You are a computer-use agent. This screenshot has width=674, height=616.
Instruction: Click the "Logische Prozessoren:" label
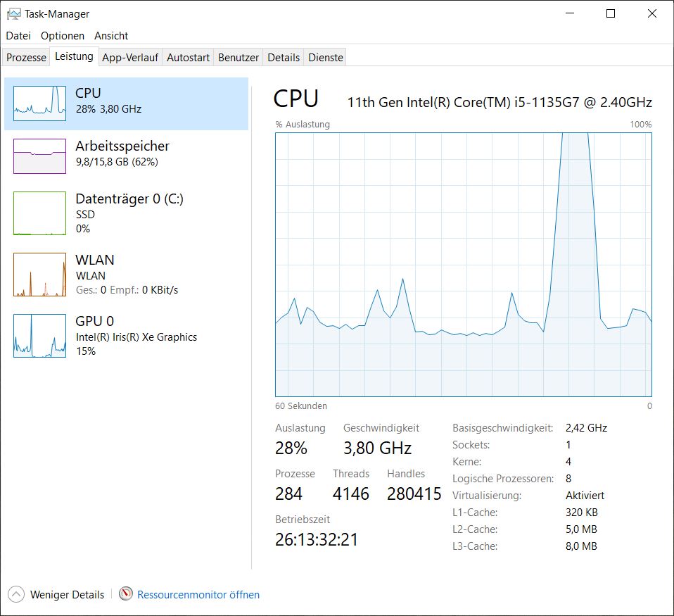[x=503, y=479]
